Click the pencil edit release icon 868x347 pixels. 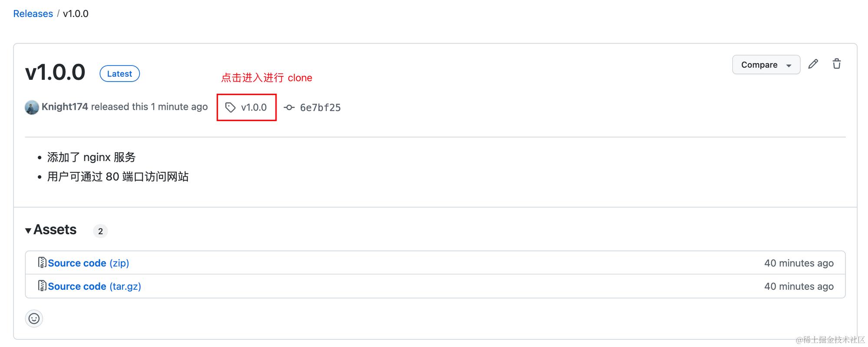click(813, 64)
